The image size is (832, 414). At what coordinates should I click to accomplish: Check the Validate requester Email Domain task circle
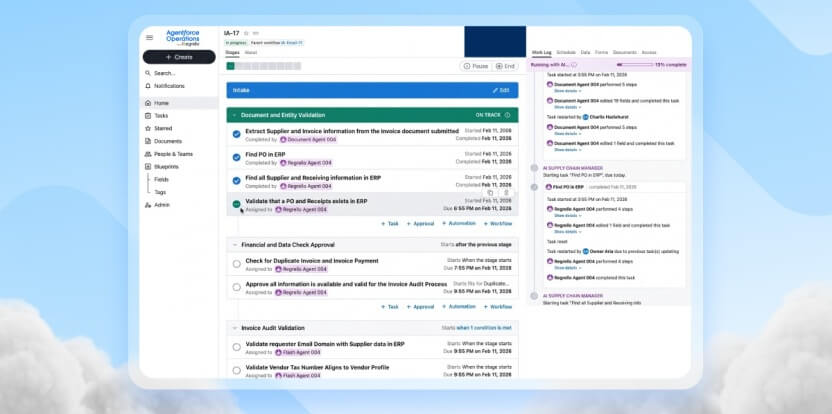(x=237, y=347)
